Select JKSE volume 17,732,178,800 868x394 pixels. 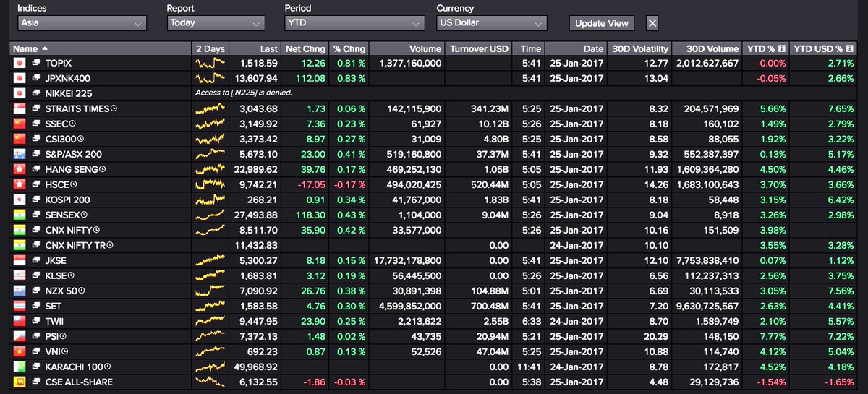(407, 260)
